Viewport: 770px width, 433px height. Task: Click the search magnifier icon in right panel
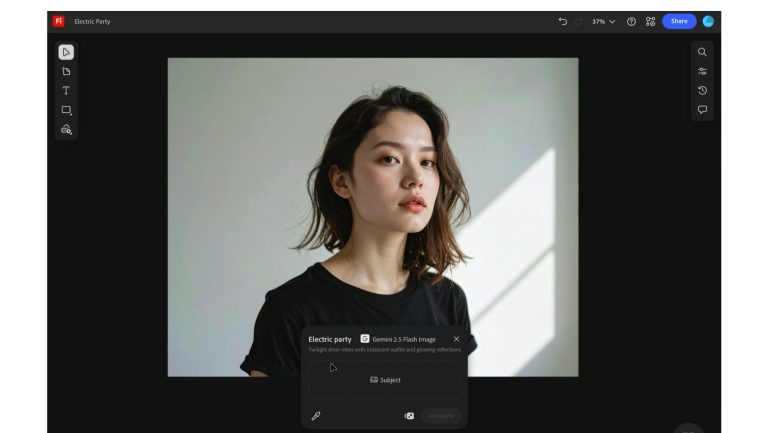pyautogui.click(x=702, y=52)
